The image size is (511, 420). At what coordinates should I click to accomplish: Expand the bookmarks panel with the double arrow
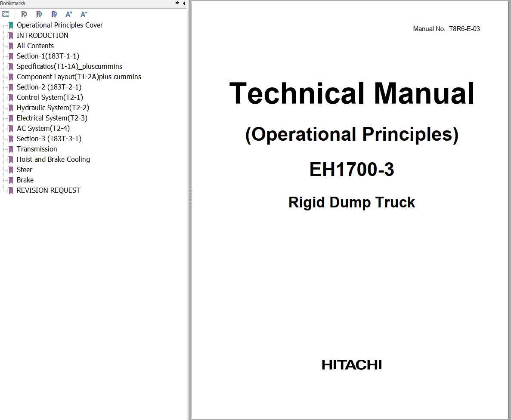pyautogui.click(x=177, y=3)
